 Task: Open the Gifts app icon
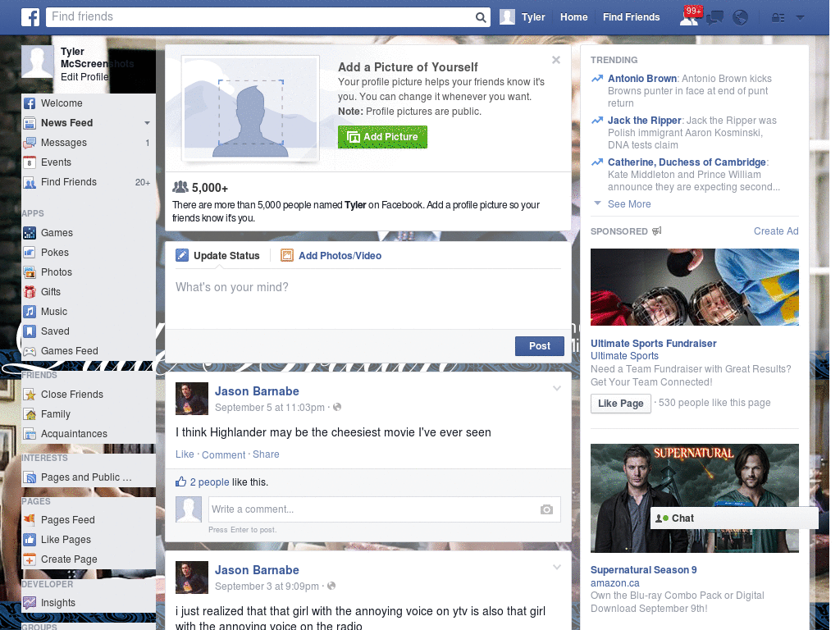(x=30, y=292)
